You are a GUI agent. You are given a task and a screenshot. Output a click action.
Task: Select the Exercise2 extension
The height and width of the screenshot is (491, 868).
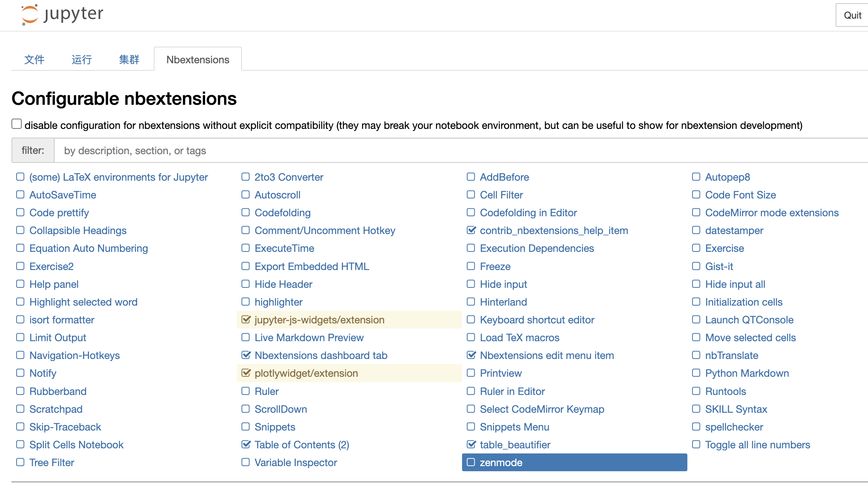click(x=51, y=266)
